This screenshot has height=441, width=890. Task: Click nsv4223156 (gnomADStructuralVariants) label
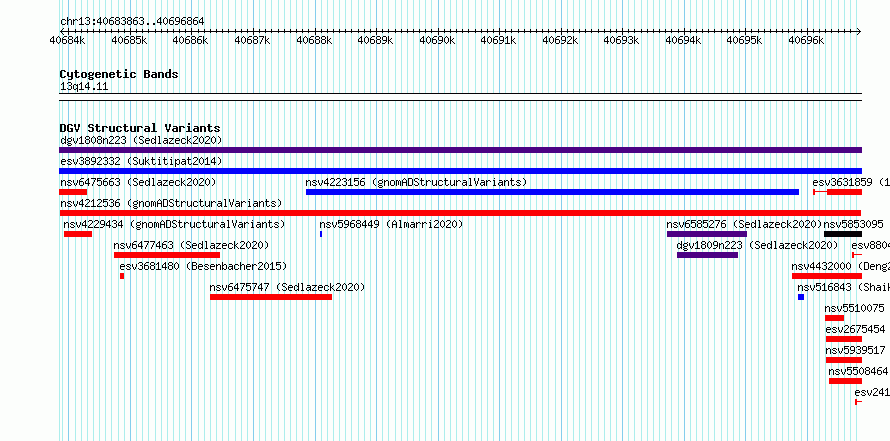417,182
